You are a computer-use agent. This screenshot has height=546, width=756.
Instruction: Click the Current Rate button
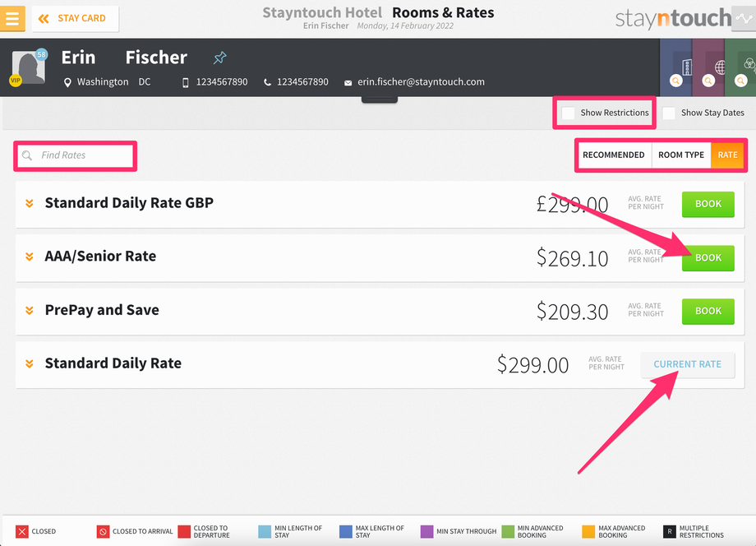click(x=688, y=364)
